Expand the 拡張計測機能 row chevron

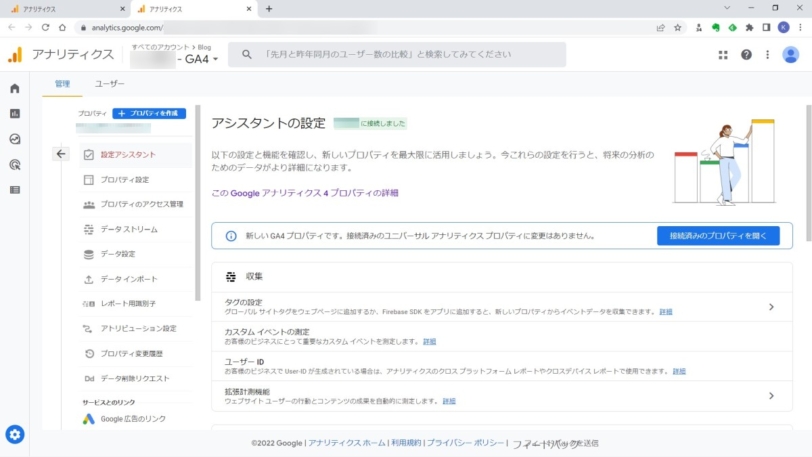pyautogui.click(x=771, y=396)
